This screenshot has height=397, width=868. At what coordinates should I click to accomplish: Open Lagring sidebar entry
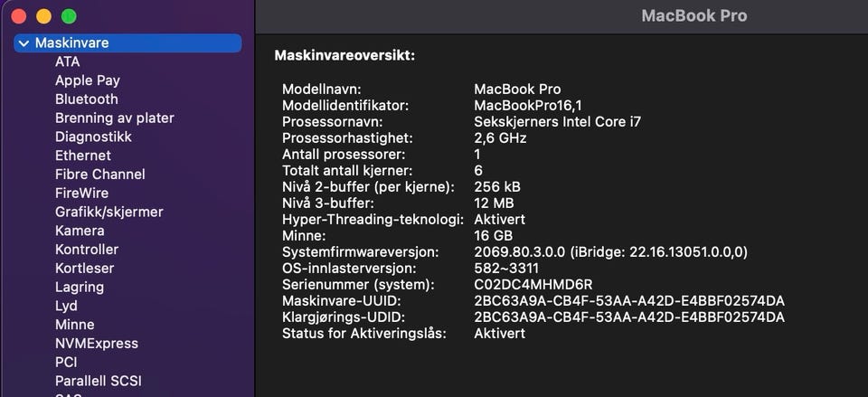80,287
